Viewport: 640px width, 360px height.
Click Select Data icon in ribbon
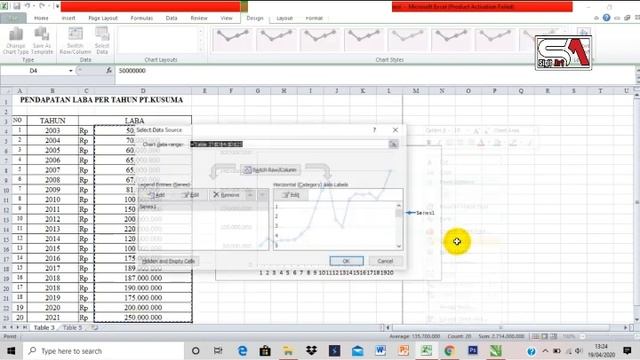[x=102, y=40]
